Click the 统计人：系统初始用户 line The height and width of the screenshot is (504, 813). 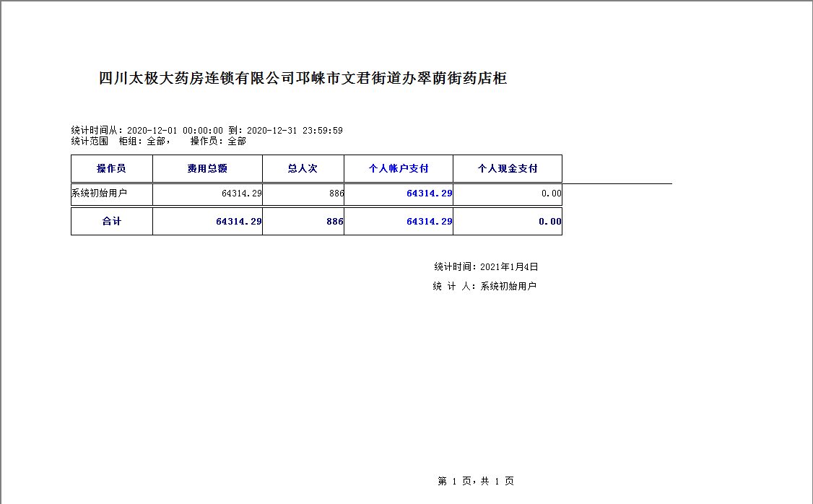pyautogui.click(x=484, y=286)
